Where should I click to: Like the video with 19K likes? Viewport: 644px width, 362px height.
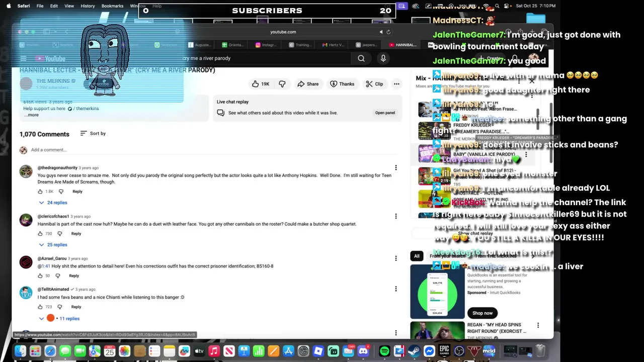[x=261, y=84]
